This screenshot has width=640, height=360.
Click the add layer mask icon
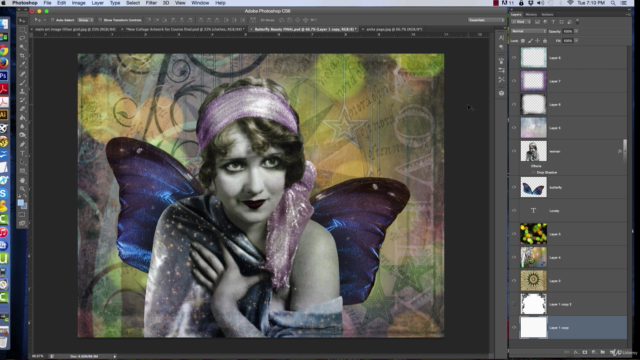pyautogui.click(x=584, y=352)
